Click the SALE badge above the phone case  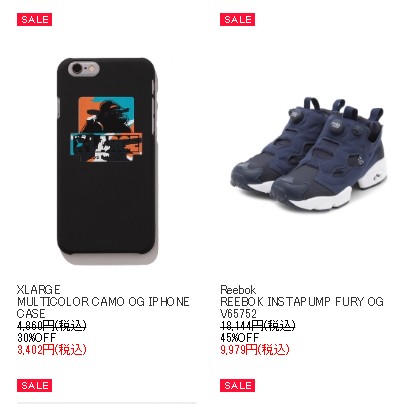[34, 20]
